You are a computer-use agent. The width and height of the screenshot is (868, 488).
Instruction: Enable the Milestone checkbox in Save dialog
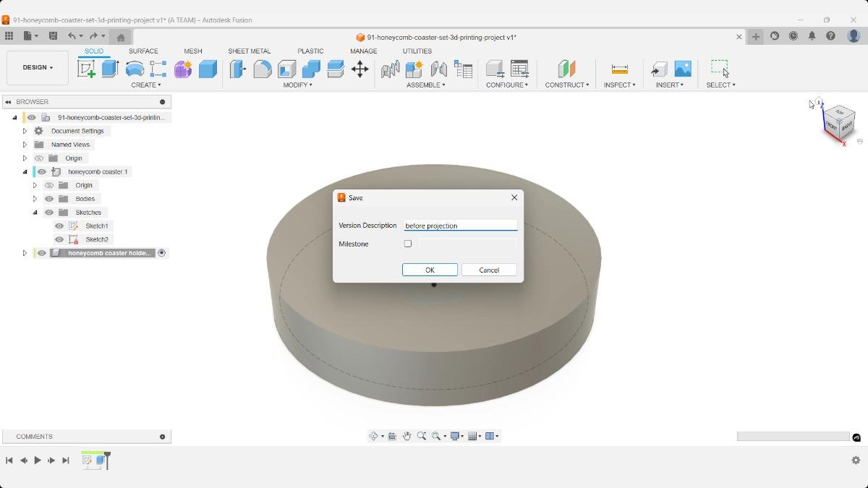tap(407, 244)
